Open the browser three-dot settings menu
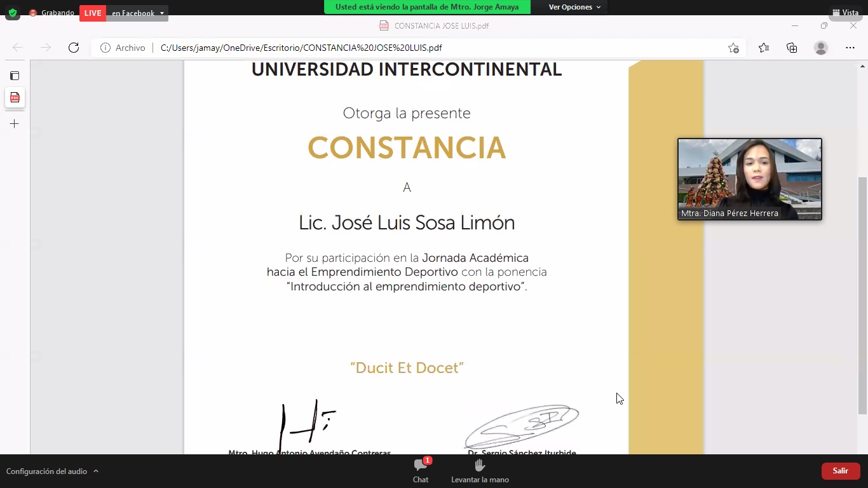The width and height of the screenshot is (868, 488). (x=850, y=48)
